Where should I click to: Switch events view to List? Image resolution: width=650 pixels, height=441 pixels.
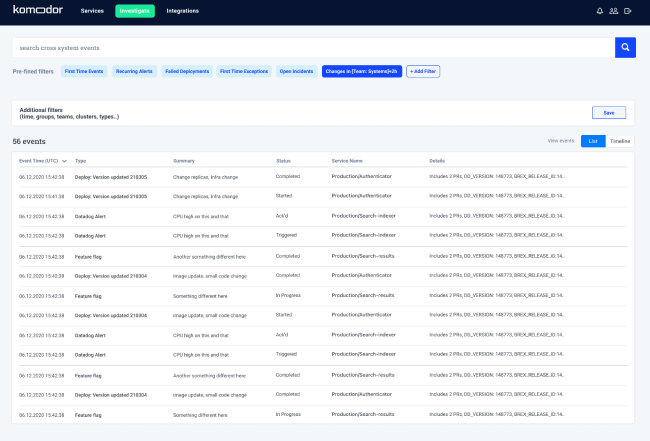pos(593,141)
